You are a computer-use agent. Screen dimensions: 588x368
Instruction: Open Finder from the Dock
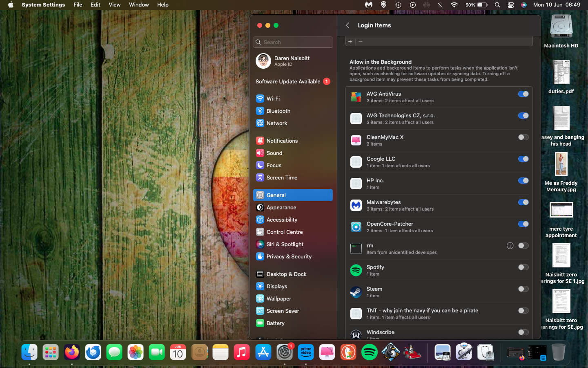point(29,352)
